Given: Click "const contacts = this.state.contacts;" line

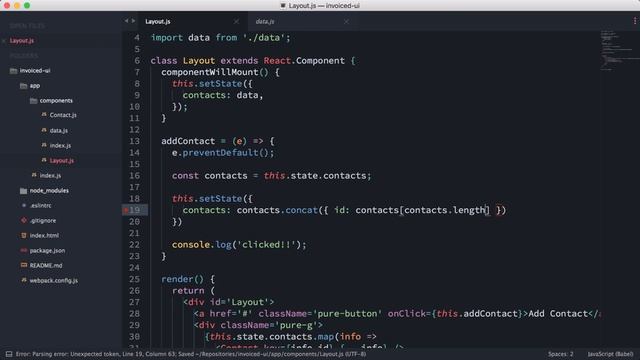Looking at the screenshot, I should [x=271, y=176].
